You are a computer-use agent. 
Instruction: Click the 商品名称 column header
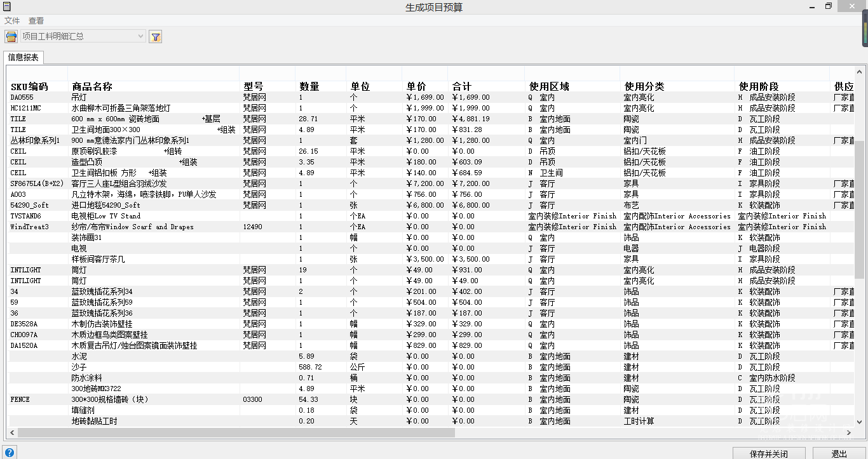tap(92, 86)
